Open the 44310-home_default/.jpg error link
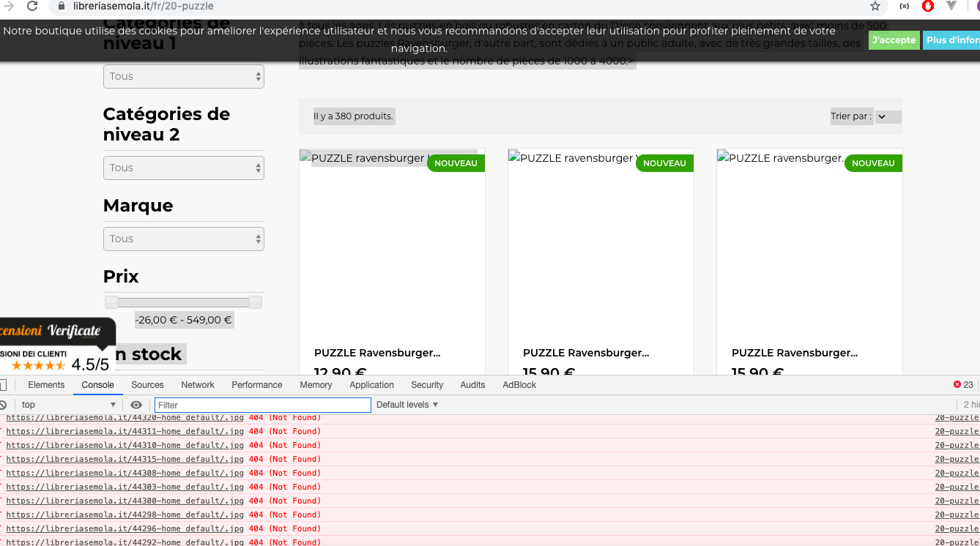The image size is (980, 546). (x=125, y=445)
